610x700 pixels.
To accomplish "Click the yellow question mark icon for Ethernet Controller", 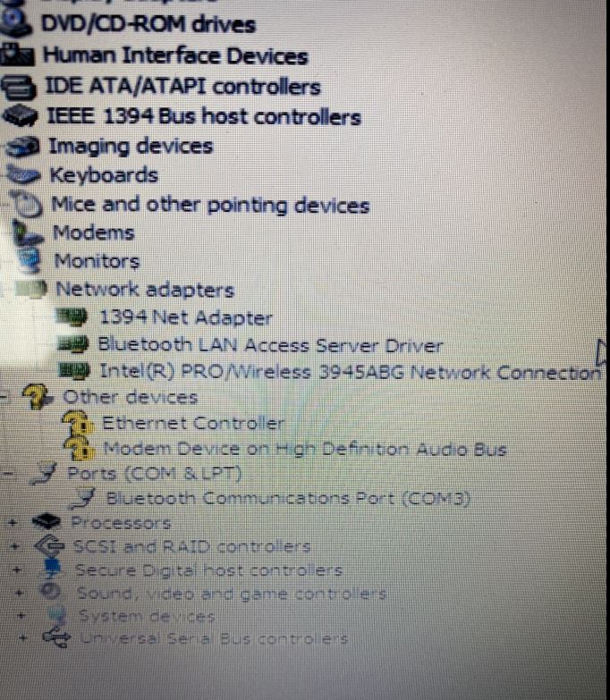I will click(77, 424).
